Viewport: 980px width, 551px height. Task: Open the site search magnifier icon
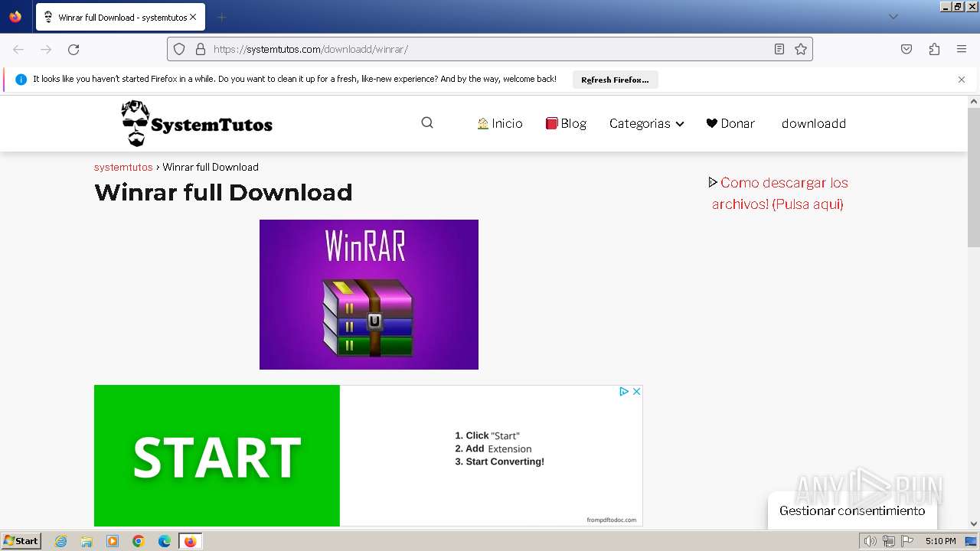(x=427, y=122)
